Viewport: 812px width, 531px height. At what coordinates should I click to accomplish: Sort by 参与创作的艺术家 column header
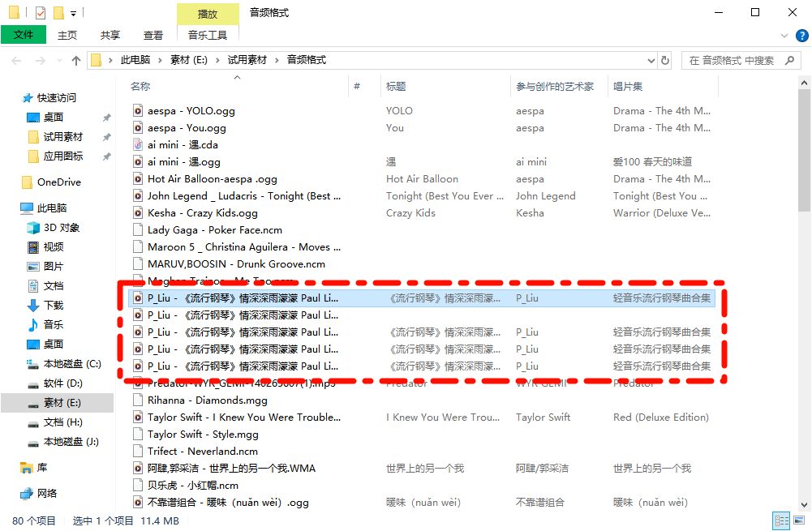pos(555,87)
